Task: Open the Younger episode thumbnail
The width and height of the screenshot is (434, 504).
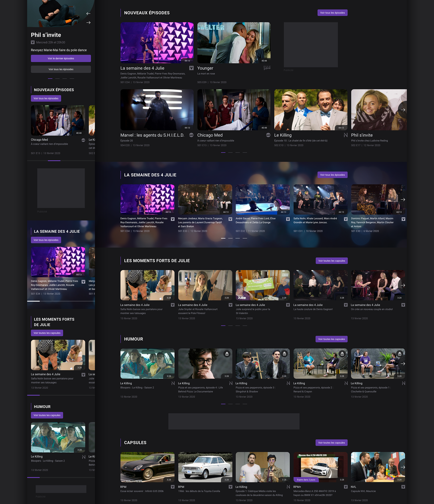Action: click(x=234, y=43)
